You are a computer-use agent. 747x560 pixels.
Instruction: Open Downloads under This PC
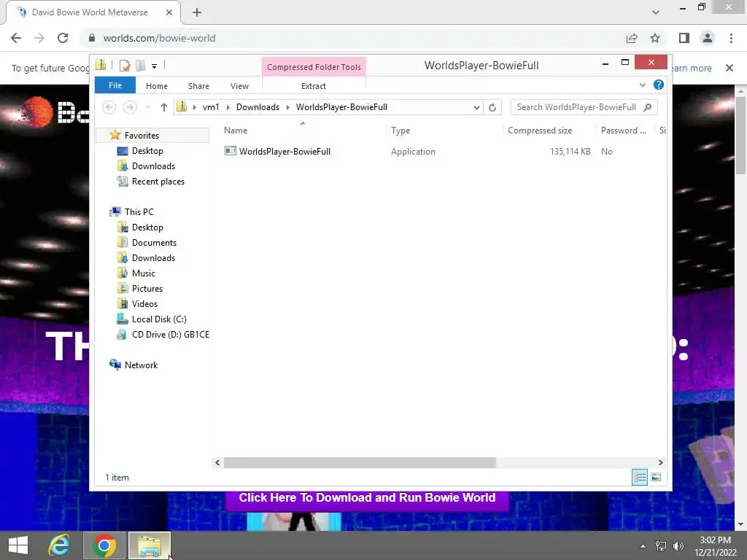pyautogui.click(x=153, y=258)
